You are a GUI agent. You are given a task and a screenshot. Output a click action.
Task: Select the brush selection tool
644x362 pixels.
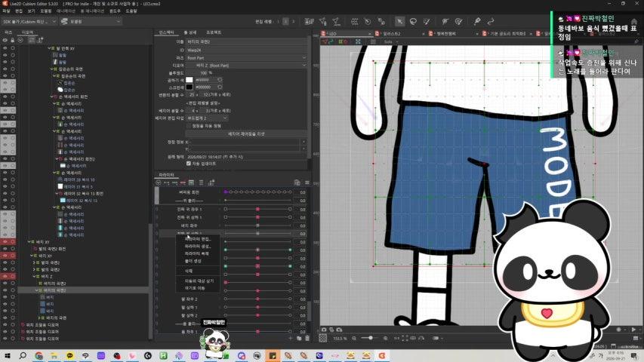(x=427, y=21)
